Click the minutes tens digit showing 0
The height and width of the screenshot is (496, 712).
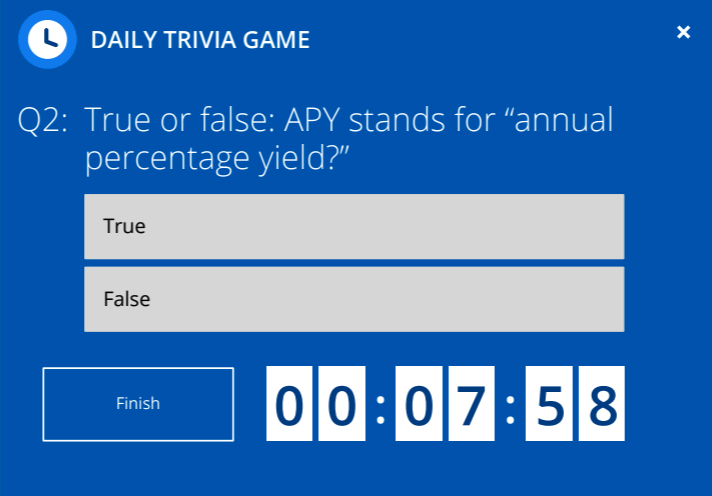pos(419,403)
